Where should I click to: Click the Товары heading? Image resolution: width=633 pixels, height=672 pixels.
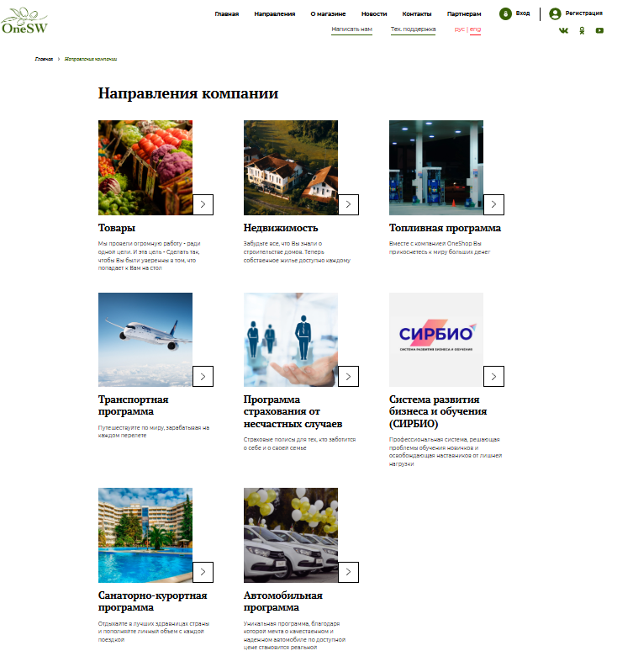117,228
